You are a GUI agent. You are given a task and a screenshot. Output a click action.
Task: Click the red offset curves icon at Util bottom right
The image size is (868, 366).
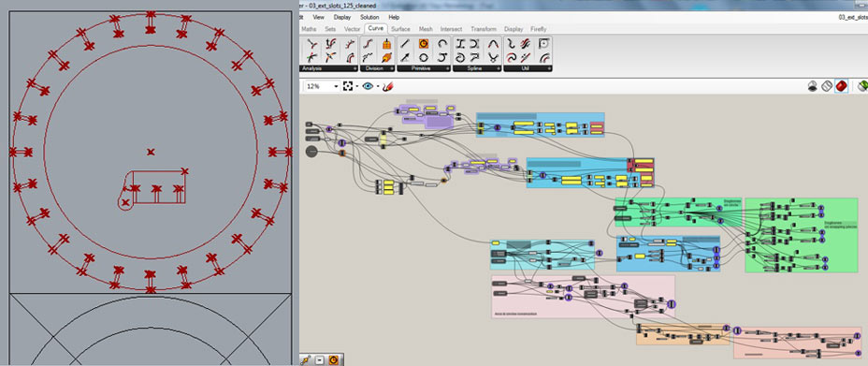click(543, 57)
